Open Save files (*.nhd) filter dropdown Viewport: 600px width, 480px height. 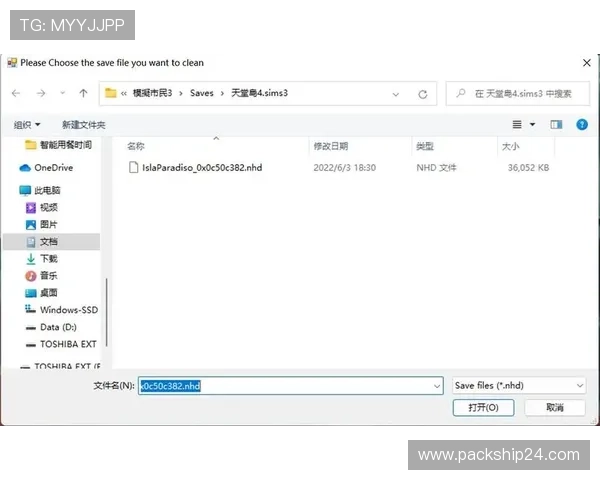[519, 385]
